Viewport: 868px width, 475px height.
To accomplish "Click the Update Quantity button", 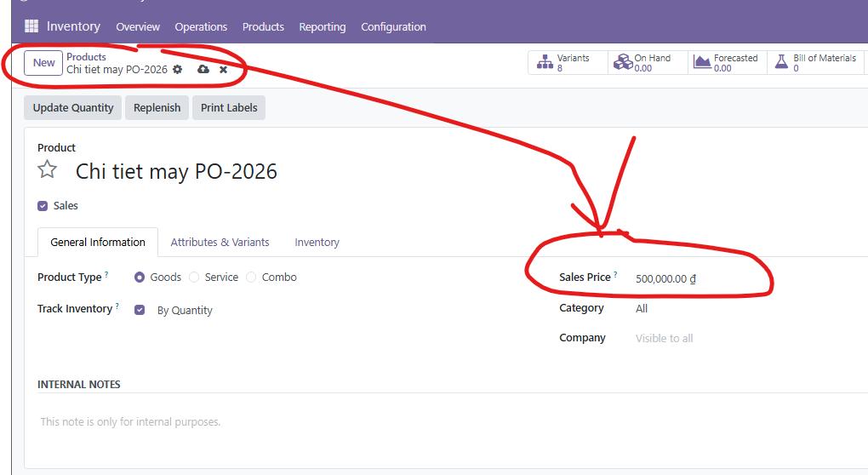I will pyautogui.click(x=73, y=108).
